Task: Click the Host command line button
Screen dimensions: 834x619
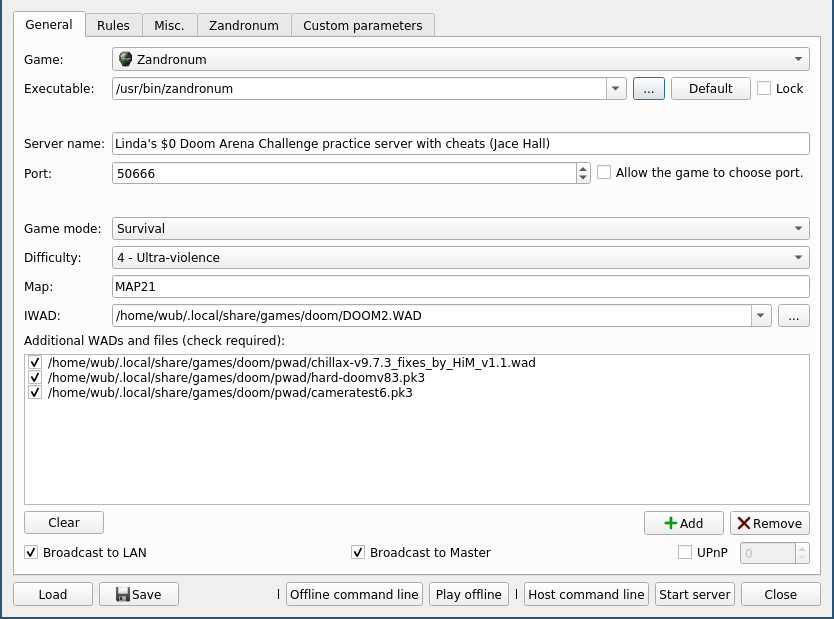Action: (586, 594)
